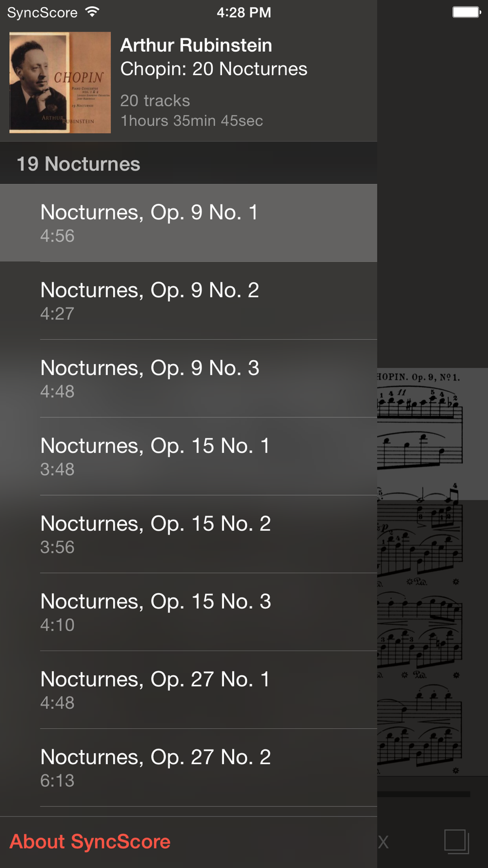Viewport: 488px width, 868px height.
Task: Open Nocturnes, Op. 15 No. 3
Action: pos(188,612)
